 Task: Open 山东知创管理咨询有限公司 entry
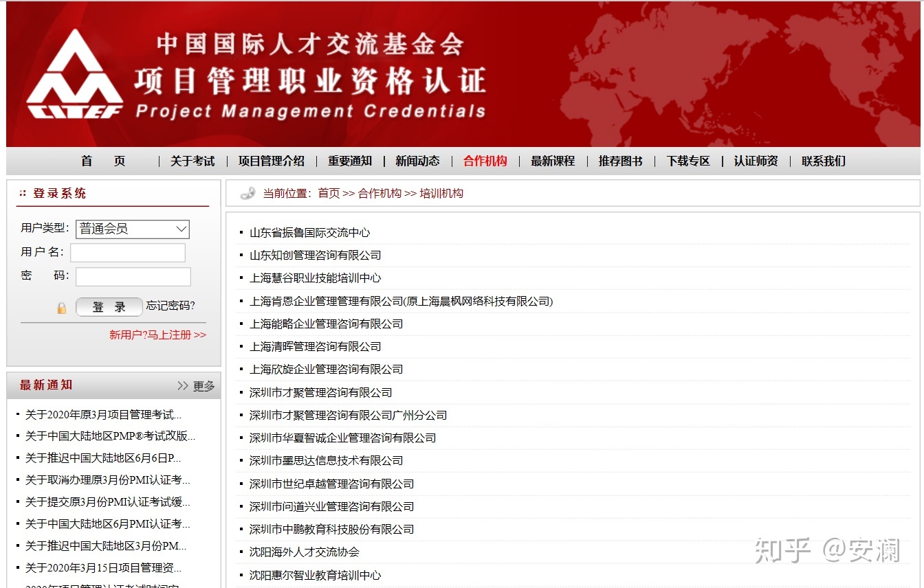(x=315, y=256)
